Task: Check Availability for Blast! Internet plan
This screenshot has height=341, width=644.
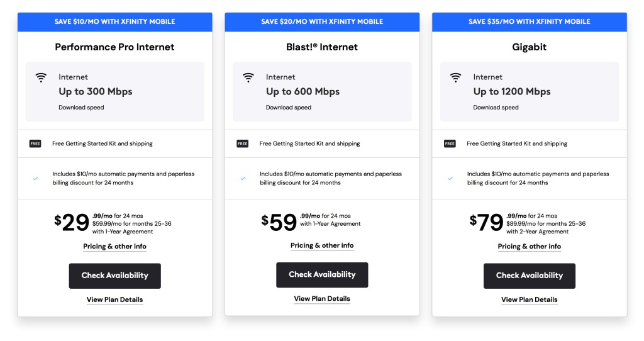Action: (322, 275)
